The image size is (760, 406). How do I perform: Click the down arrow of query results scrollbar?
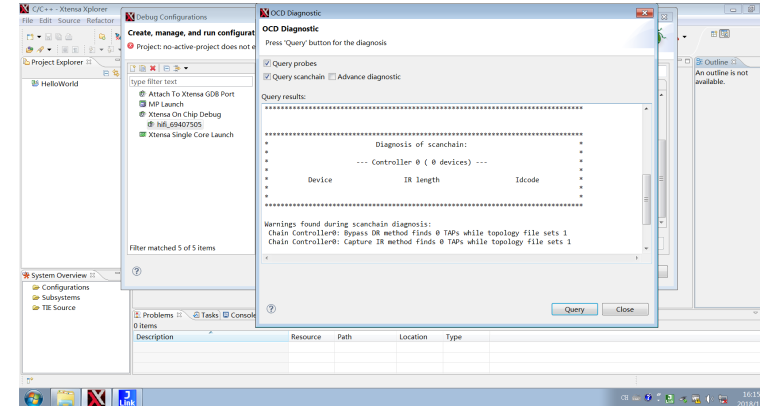click(x=646, y=248)
